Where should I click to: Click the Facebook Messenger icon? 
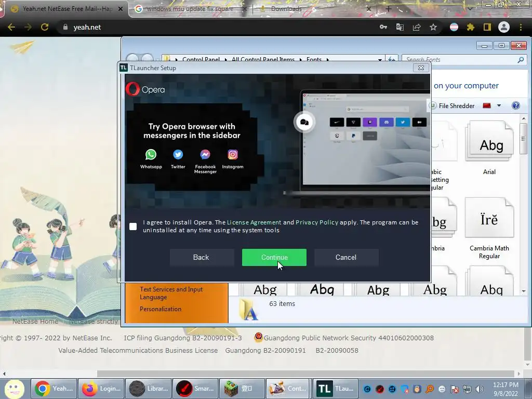pyautogui.click(x=205, y=155)
